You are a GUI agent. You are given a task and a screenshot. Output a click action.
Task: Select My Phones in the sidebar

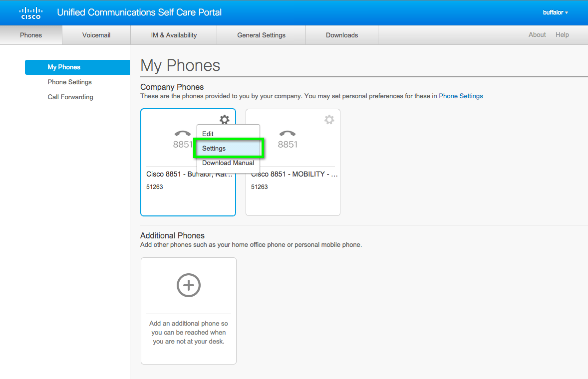click(x=77, y=67)
